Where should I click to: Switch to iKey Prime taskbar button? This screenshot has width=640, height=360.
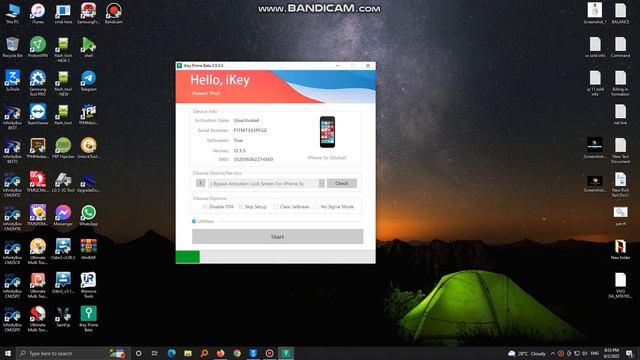(x=286, y=353)
